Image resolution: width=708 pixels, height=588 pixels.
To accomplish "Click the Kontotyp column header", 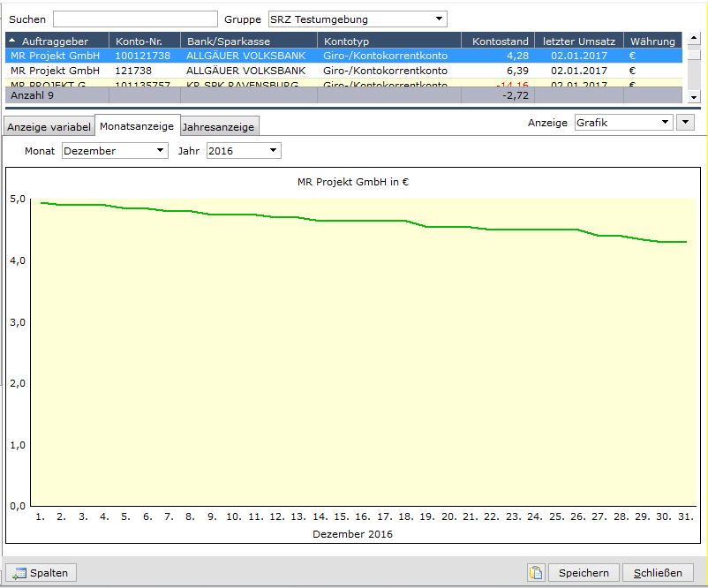I will [x=389, y=41].
